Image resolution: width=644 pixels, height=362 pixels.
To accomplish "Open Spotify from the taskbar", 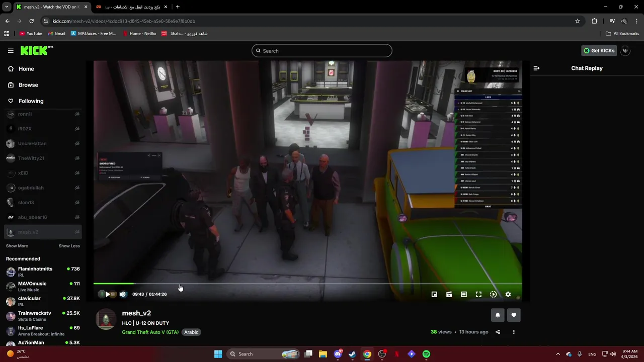I will point(426,354).
